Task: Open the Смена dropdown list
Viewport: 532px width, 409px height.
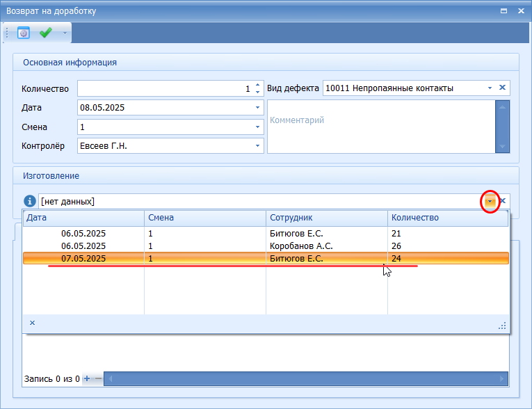Action: 257,127
